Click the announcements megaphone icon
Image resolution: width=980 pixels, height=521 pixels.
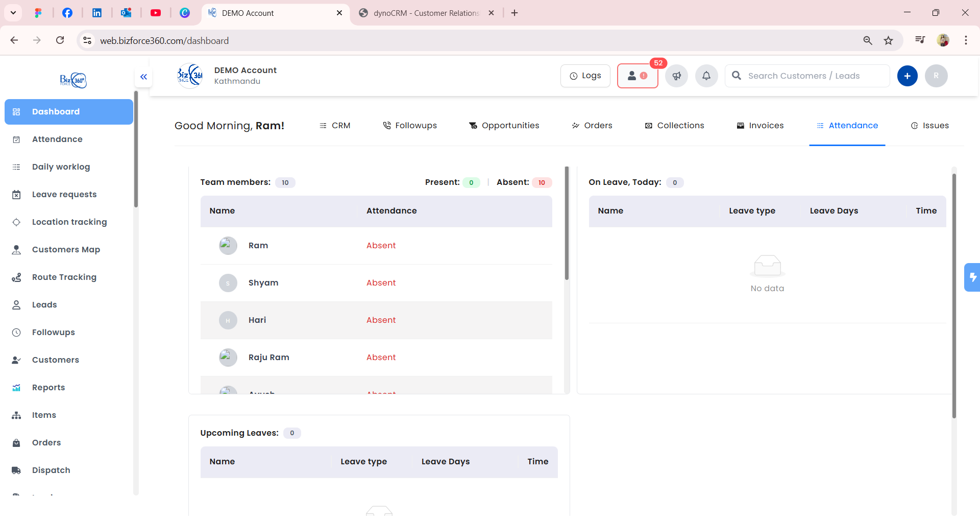tap(676, 76)
